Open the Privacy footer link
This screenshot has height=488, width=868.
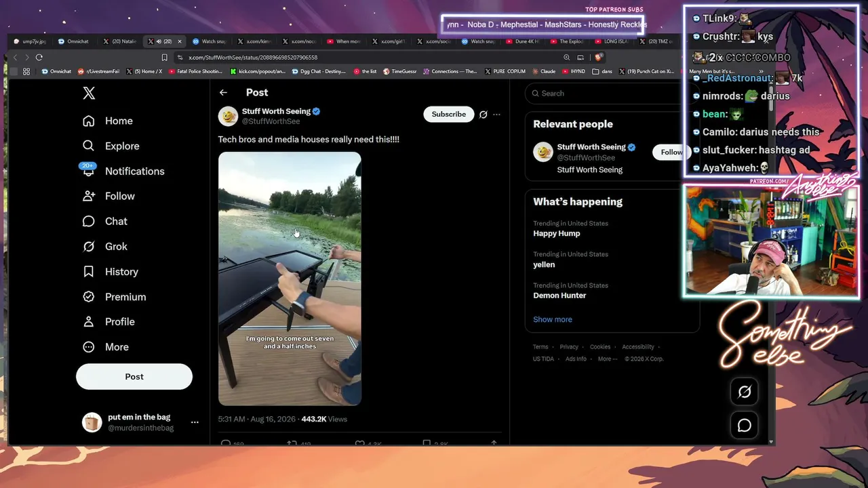pyautogui.click(x=569, y=347)
